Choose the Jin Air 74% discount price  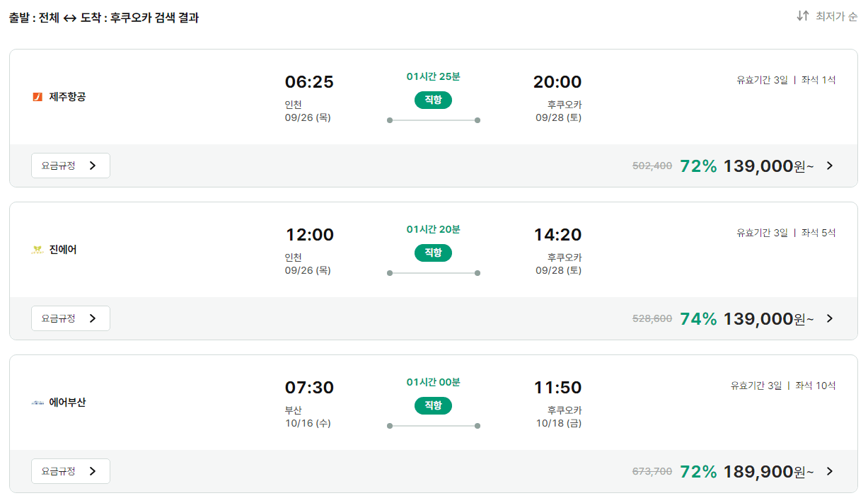[698, 319]
